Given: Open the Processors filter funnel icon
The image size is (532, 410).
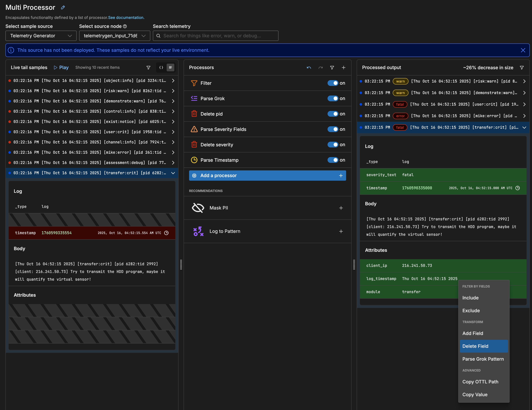Looking at the screenshot, I should [332, 67].
